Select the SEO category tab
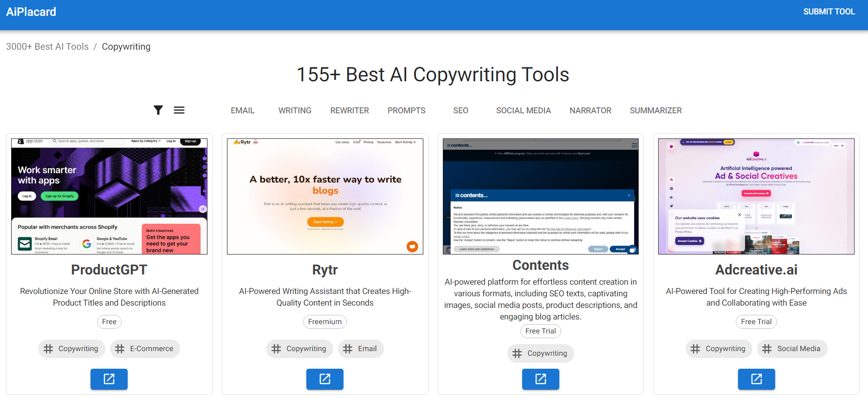This screenshot has height=398, width=868. pos(461,111)
